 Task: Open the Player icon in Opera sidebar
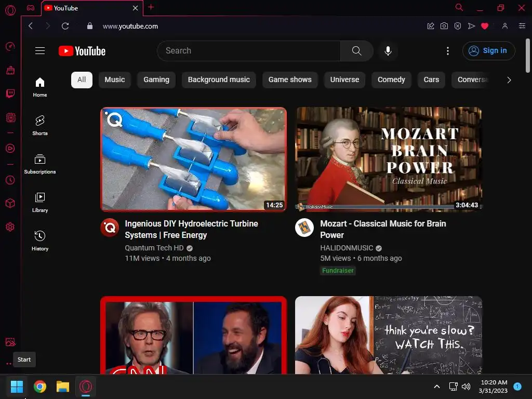coord(10,148)
